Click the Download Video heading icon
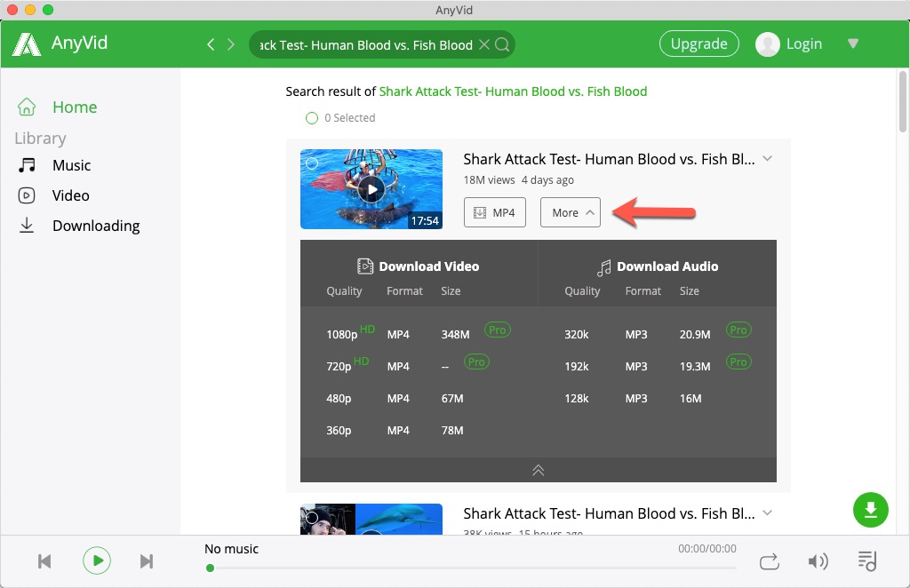Screen dimensions: 910x588 (365, 266)
